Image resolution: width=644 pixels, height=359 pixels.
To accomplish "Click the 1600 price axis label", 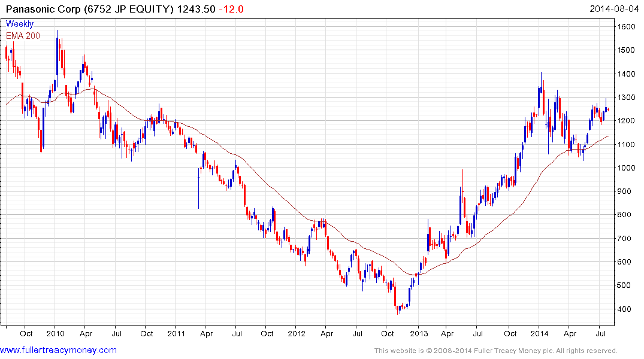I will click(x=627, y=27).
